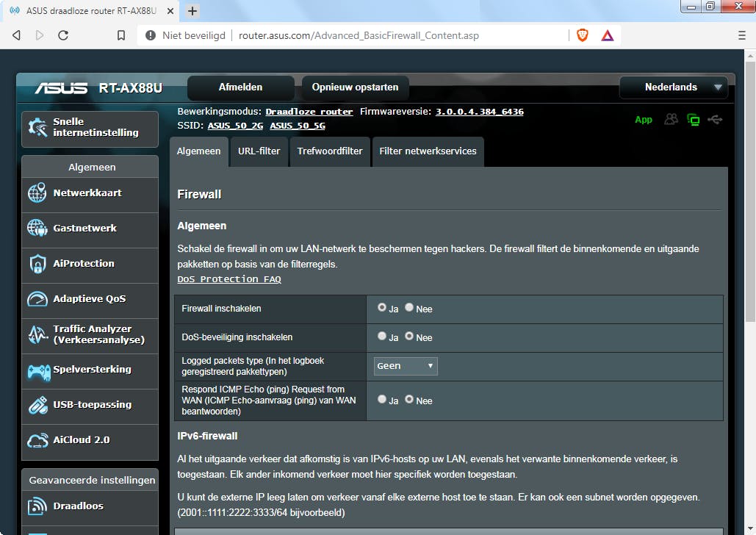Open the Logged packets type Geen dropdown
The width and height of the screenshot is (756, 535).
click(406, 366)
